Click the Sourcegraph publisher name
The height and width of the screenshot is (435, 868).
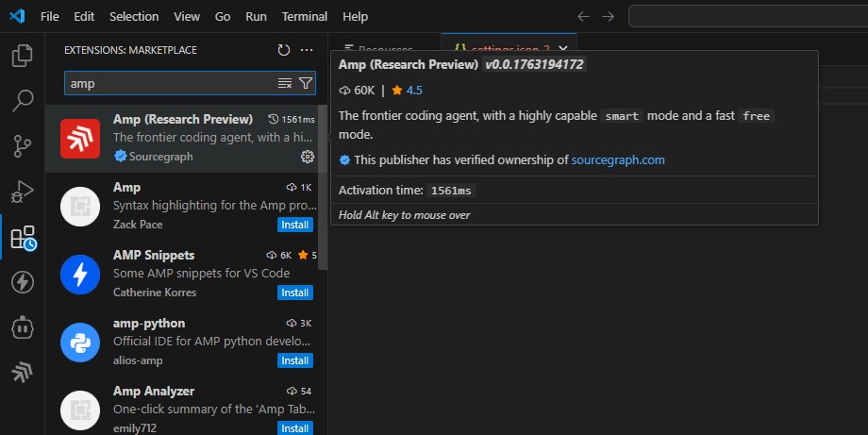[161, 157]
